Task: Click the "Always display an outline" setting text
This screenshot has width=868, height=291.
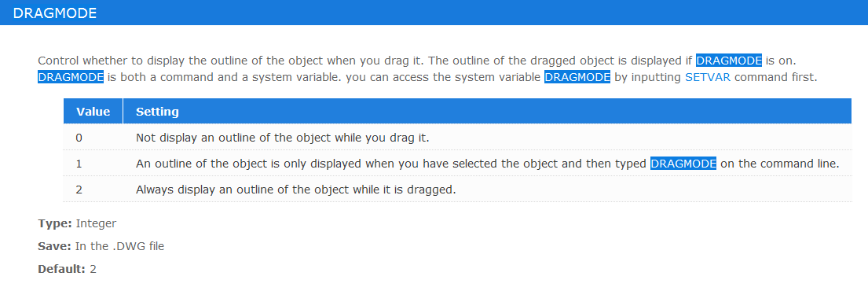Action: tap(295, 190)
